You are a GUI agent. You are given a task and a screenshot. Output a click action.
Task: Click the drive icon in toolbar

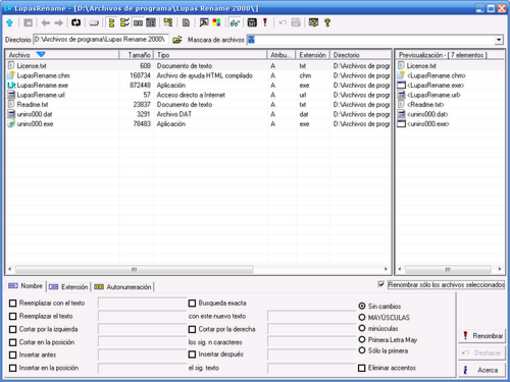click(94, 23)
